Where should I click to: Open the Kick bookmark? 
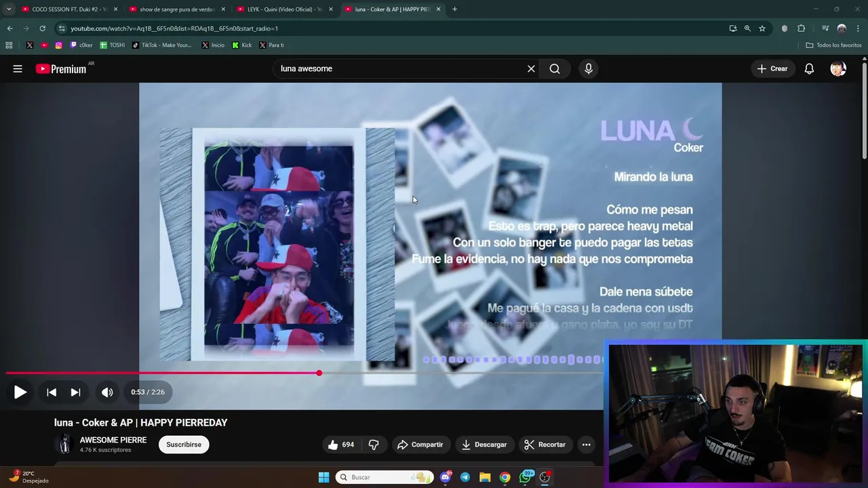click(242, 45)
